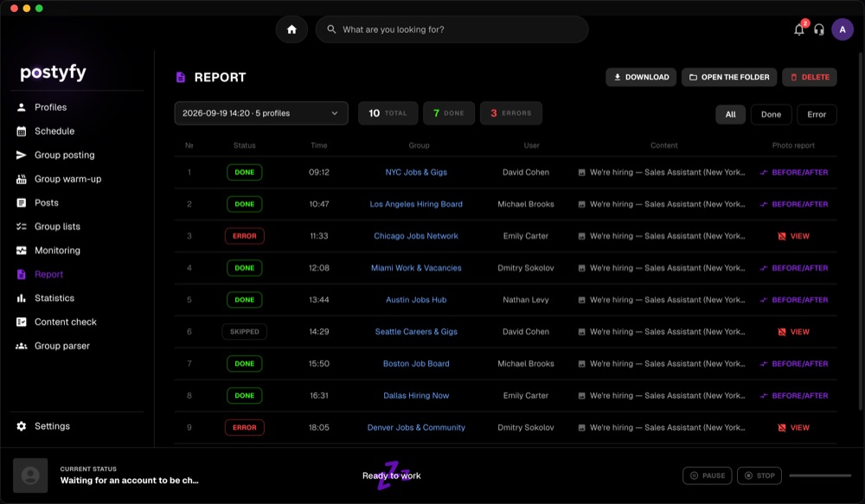
Task: Click the search field
Action: (452, 29)
